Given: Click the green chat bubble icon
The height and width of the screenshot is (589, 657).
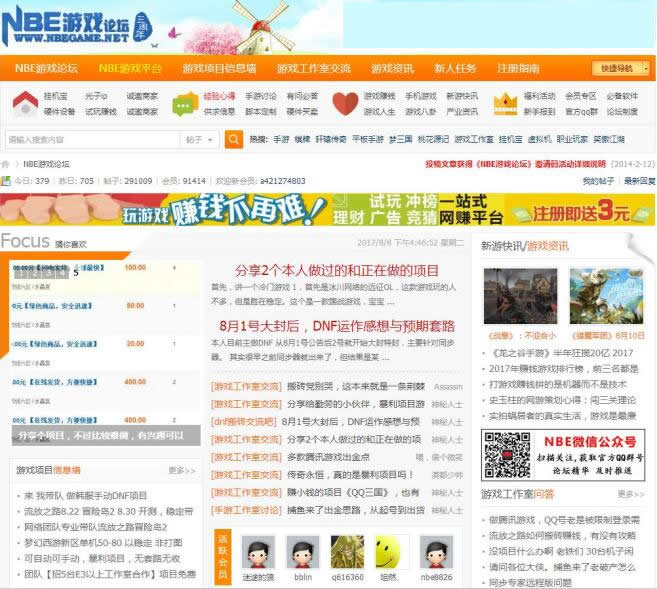Looking at the screenshot, I should tap(185, 103).
